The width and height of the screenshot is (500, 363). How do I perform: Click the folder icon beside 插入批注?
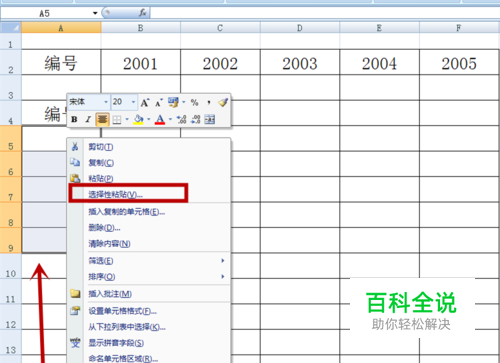[75, 293]
